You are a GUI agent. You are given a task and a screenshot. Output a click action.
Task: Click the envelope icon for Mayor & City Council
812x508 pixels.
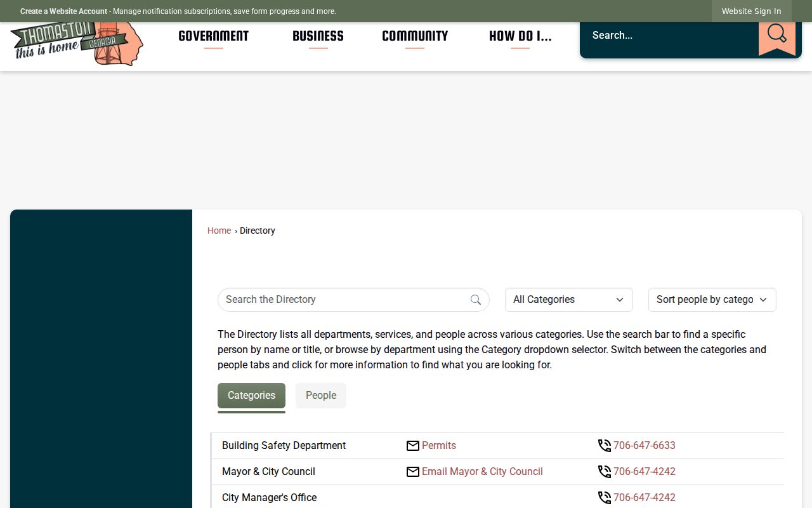click(413, 472)
